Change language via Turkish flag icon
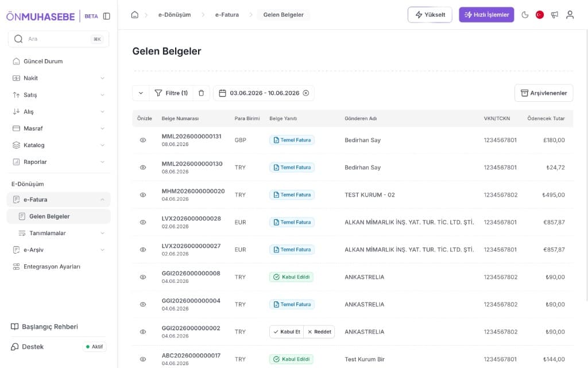The image size is (588, 368). [540, 14]
